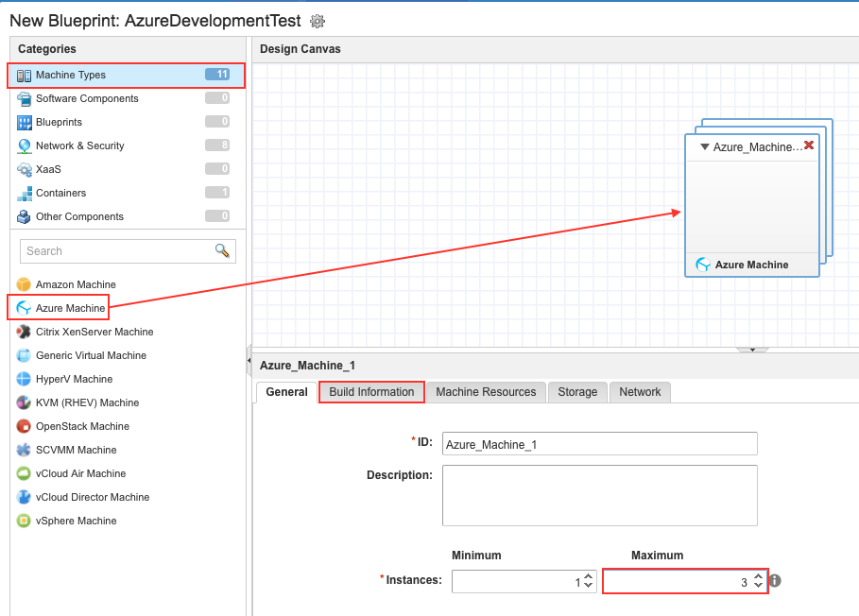Collapse the Categories side panel arrow
Viewport: 859px width, 616px height.
click(249, 360)
